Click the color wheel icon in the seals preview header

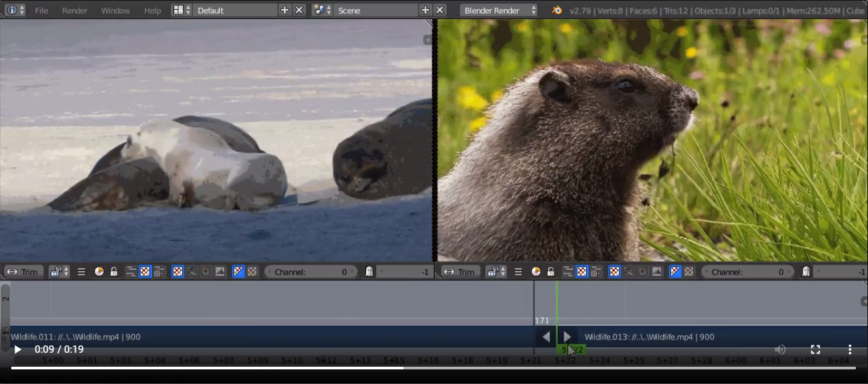[99, 272]
